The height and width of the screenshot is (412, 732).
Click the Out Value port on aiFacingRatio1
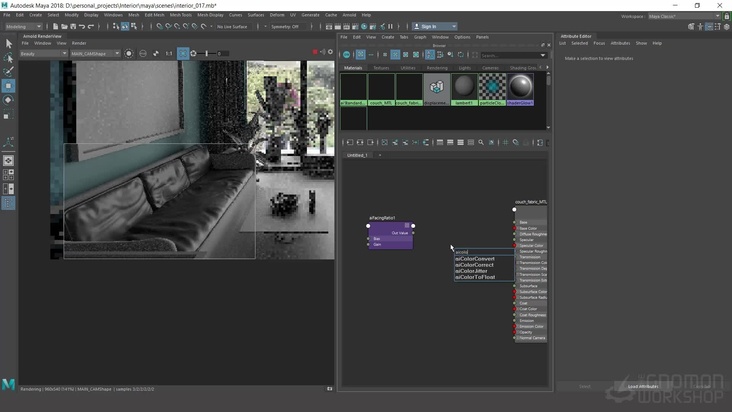[x=413, y=232]
